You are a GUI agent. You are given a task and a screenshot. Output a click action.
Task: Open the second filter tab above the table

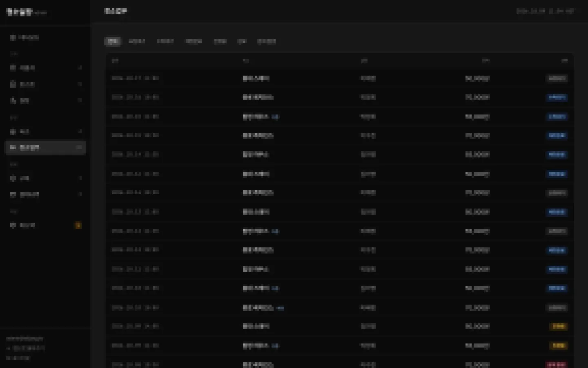[x=137, y=41]
